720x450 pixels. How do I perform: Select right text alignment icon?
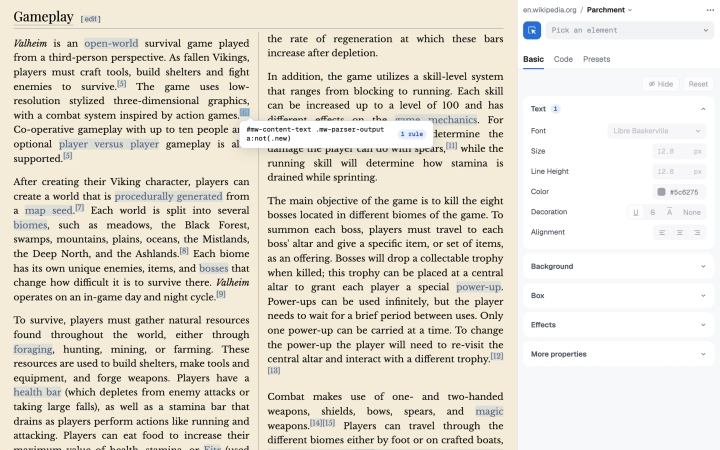(697, 232)
